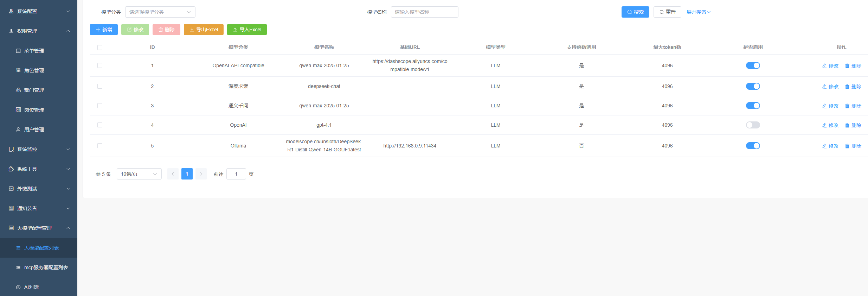This screenshot has width=868, height=296.
Task: Click the 岗位管理 icon in sidebar
Action: pyautogui.click(x=18, y=110)
